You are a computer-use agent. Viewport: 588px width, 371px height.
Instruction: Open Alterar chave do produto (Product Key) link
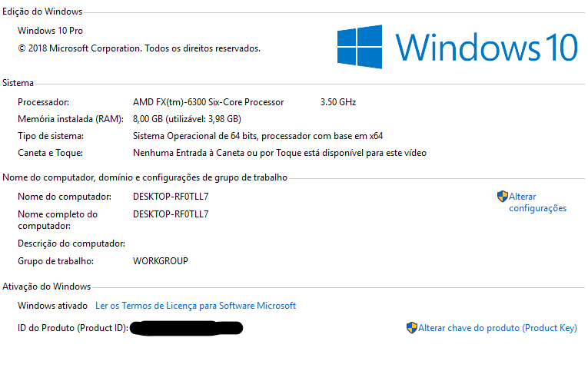(497, 328)
